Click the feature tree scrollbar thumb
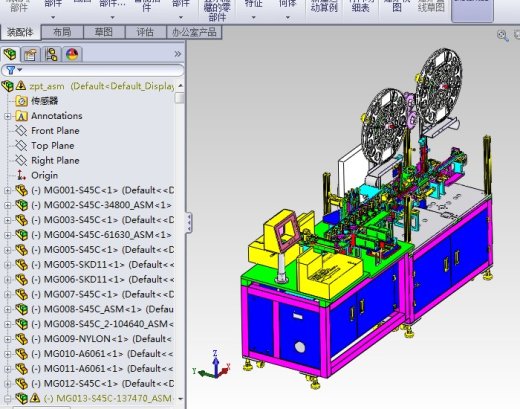The height and width of the screenshot is (409, 520). point(180,98)
